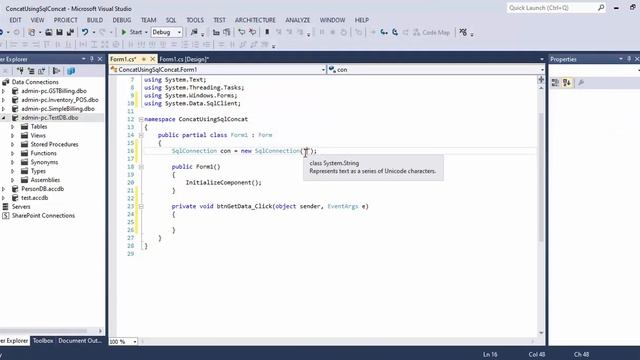Click the Categorized icon in Properties panel
The width and height of the screenshot is (640, 360).
[555, 83]
